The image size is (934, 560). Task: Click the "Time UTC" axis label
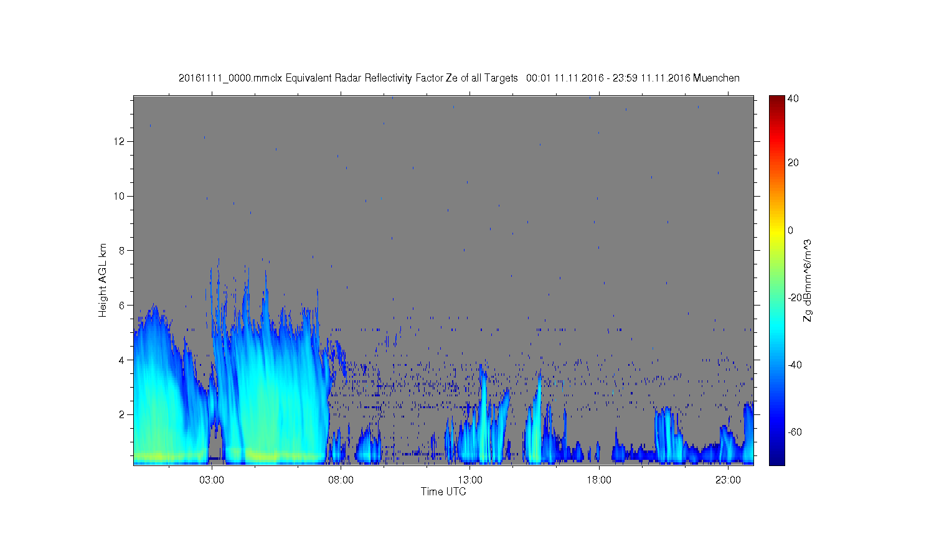[443, 492]
